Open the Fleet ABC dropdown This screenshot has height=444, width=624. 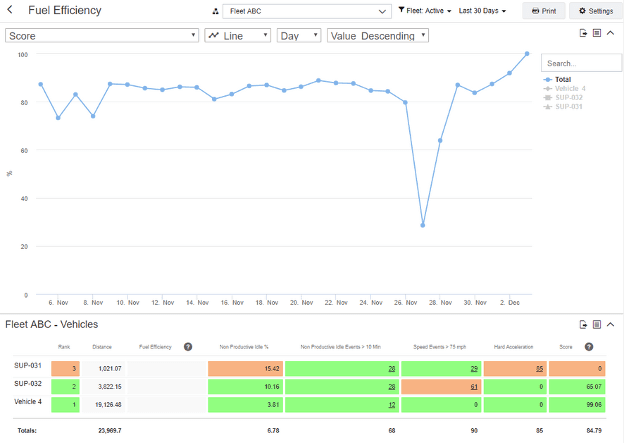tap(306, 11)
